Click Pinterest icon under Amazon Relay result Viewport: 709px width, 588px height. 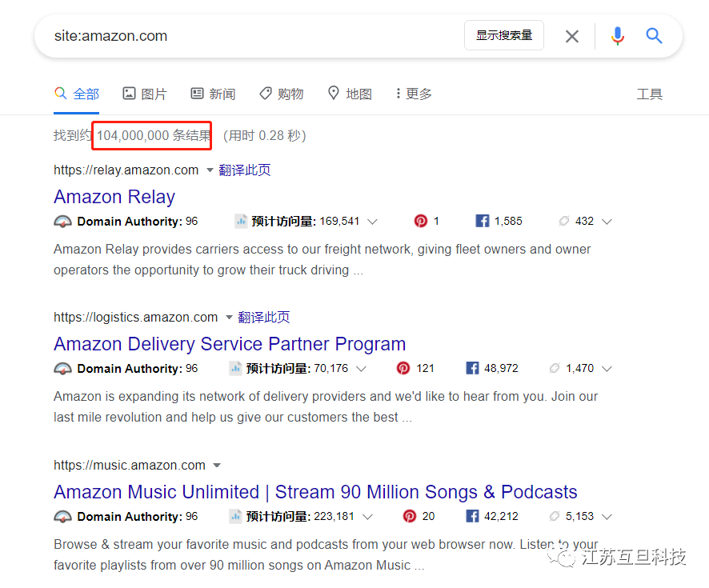[421, 222]
